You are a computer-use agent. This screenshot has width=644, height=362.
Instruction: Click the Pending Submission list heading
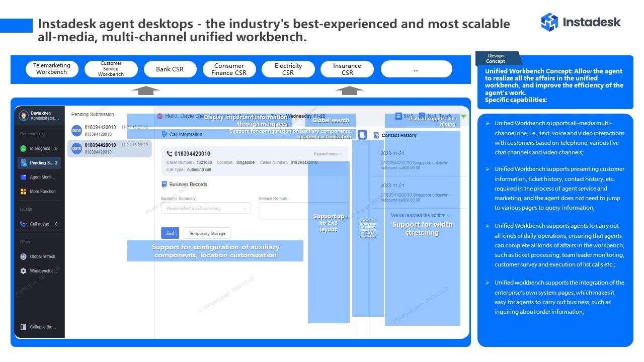(93, 115)
